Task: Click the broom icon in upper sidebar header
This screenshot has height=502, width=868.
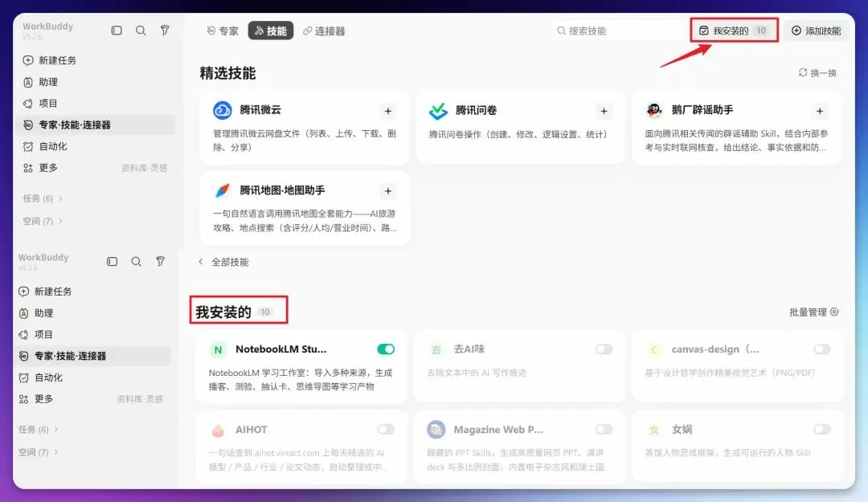Action: (x=165, y=31)
